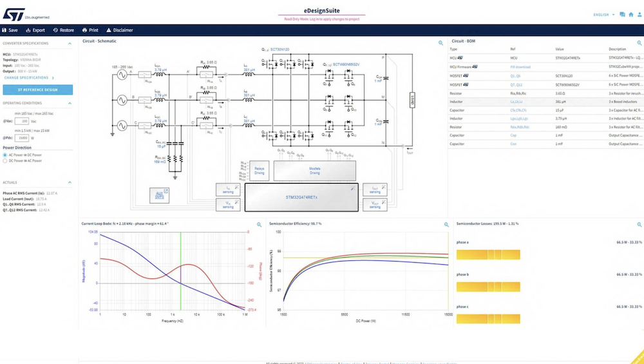Click the ST Reference Design button
This screenshot has width=644, height=364.
tap(37, 90)
